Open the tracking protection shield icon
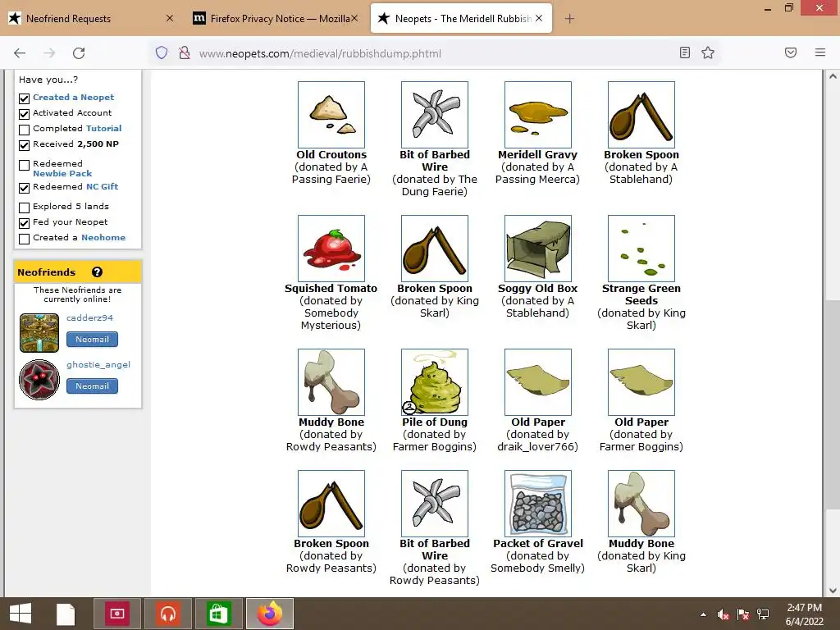 pyautogui.click(x=162, y=52)
